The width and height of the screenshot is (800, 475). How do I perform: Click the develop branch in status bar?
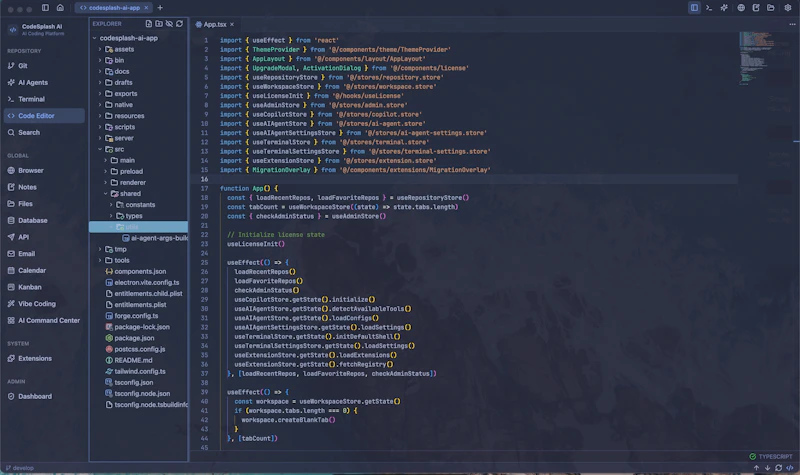coord(19,468)
